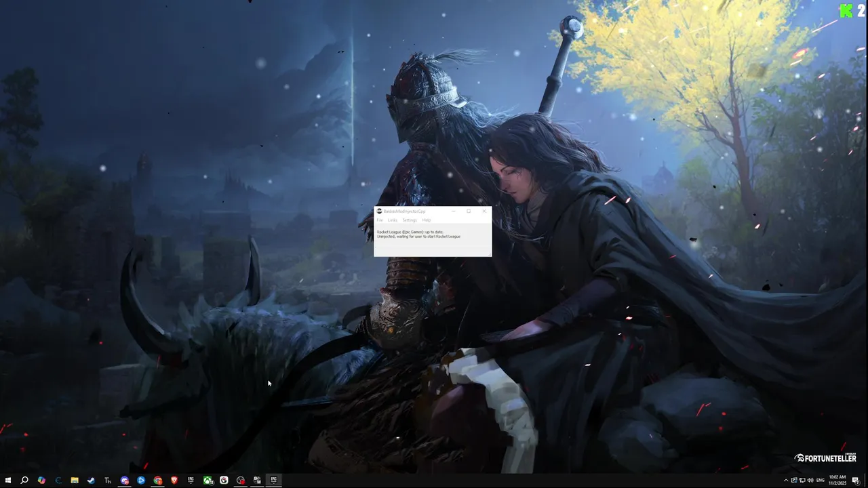Open the volume control in system tray
Image resolution: width=868 pixels, height=488 pixels.
tap(810, 481)
